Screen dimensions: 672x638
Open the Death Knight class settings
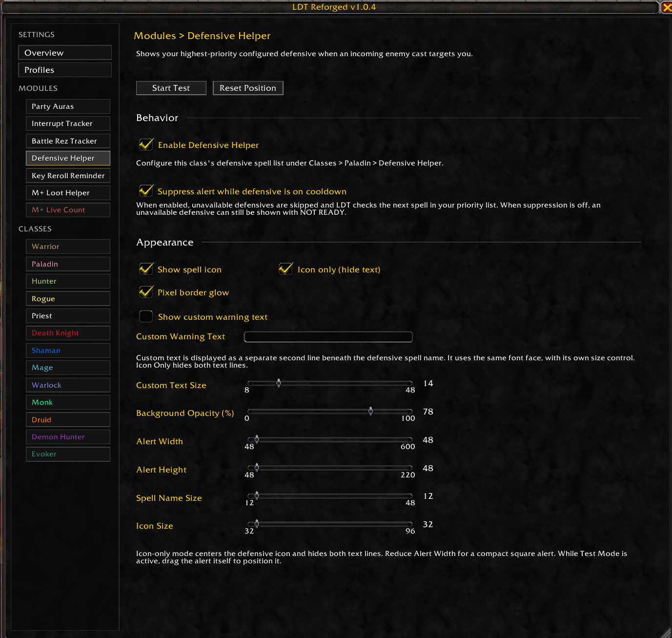68,333
